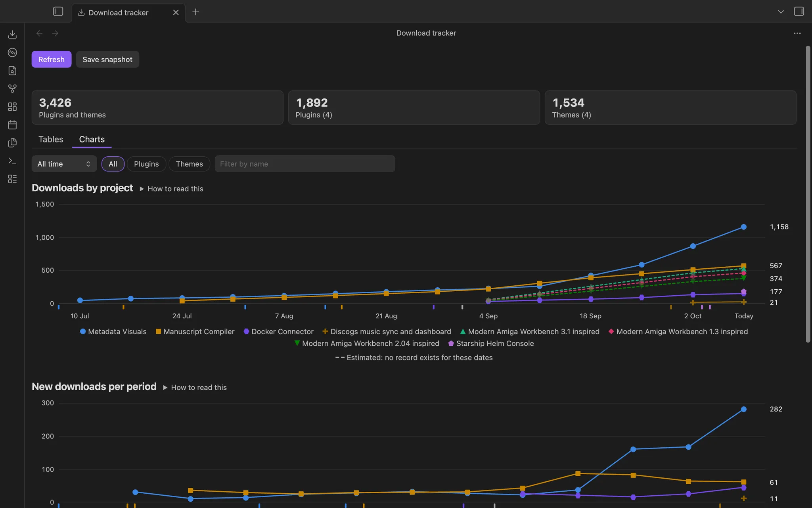Open canvas icon in the left ribbon
Viewport: 812px width, 508px height.
(x=12, y=107)
